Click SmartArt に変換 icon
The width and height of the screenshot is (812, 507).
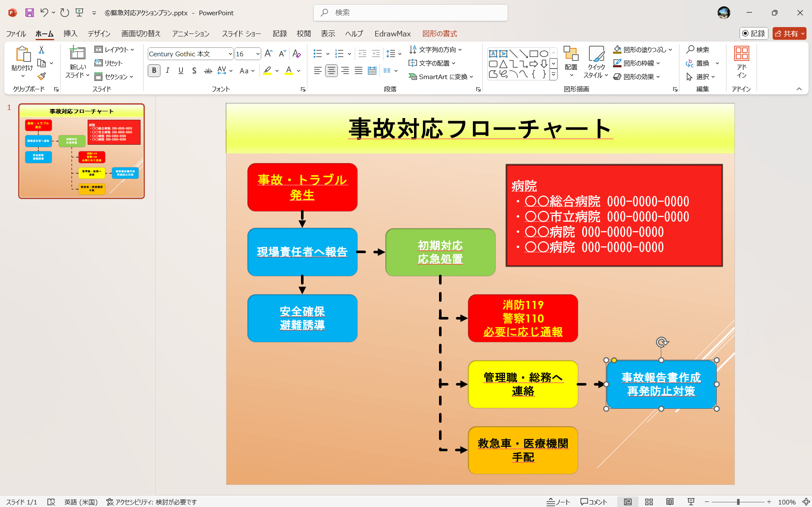413,77
